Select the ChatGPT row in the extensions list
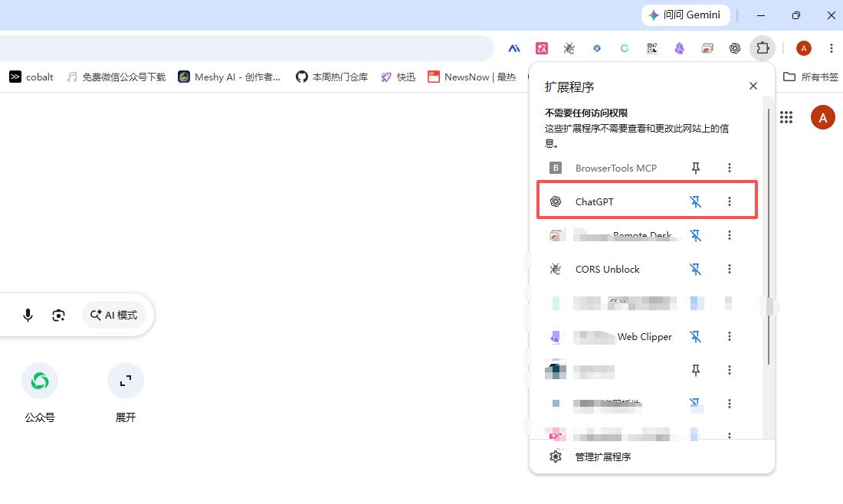843x504 pixels. tap(648, 200)
